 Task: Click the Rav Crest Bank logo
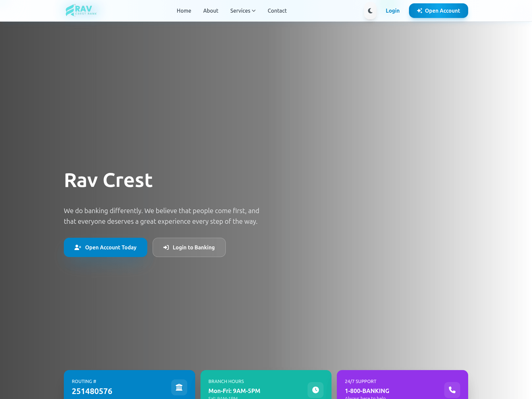point(81,10)
